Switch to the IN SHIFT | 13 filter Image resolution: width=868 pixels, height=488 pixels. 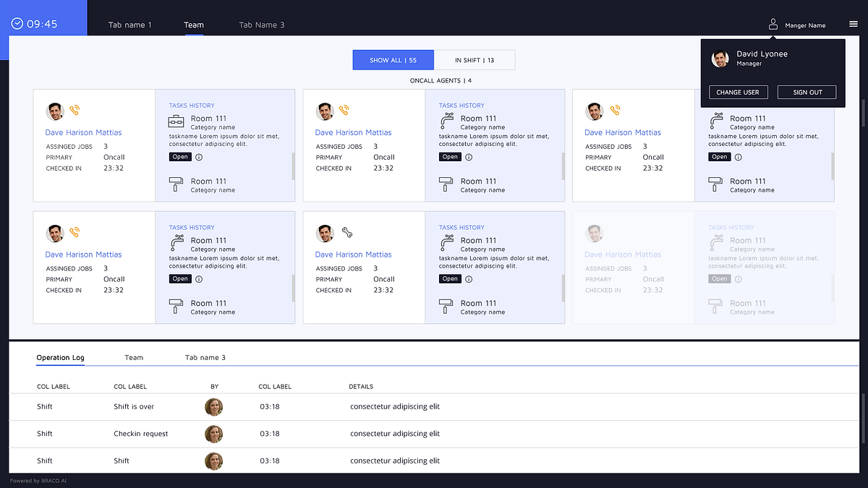(475, 60)
